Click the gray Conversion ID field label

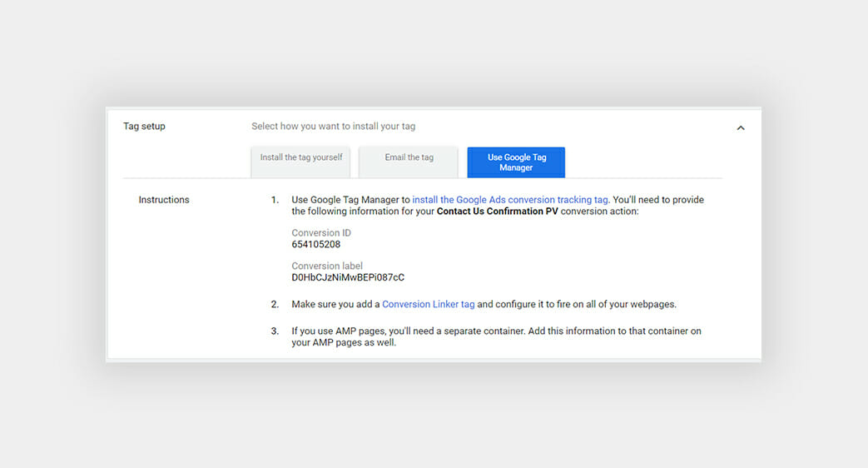point(321,233)
